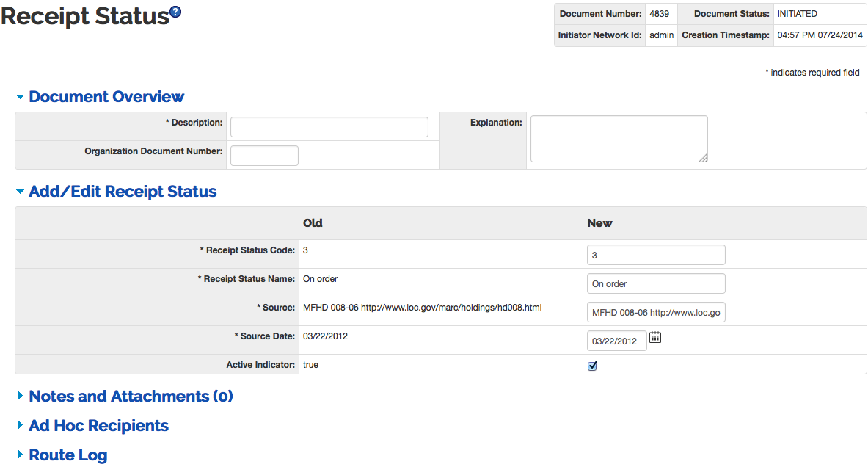Screen dimensions: 868x467
Task: Uncheck the Active Indicator checkbox
Action: (592, 366)
